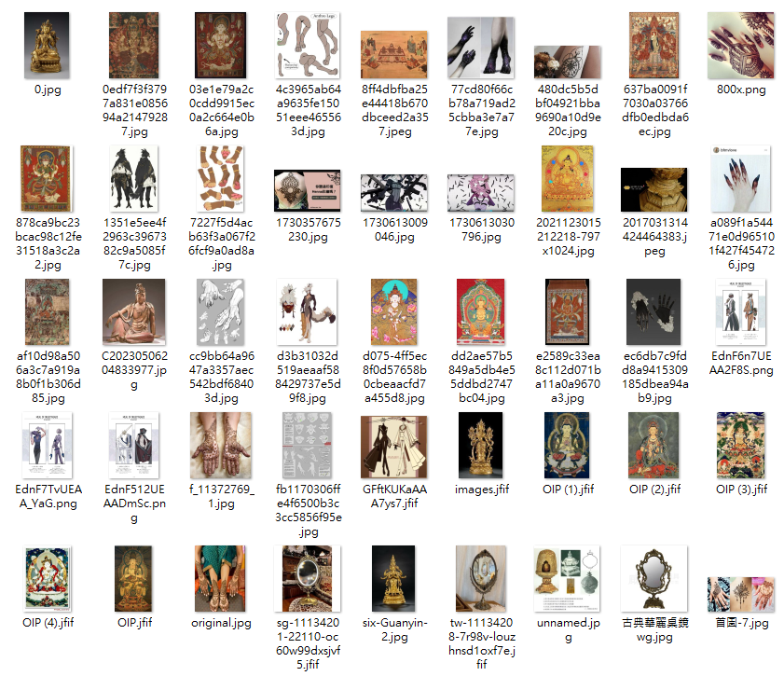Click the C20230506204833977.jpg file name

[134, 370]
